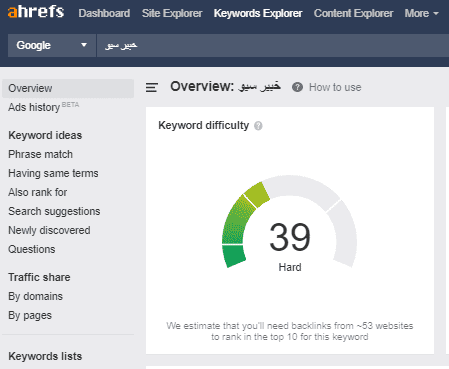Open the Google search engine dropdown
Image resolution: width=449 pixels, height=369 pixels.
[52, 45]
